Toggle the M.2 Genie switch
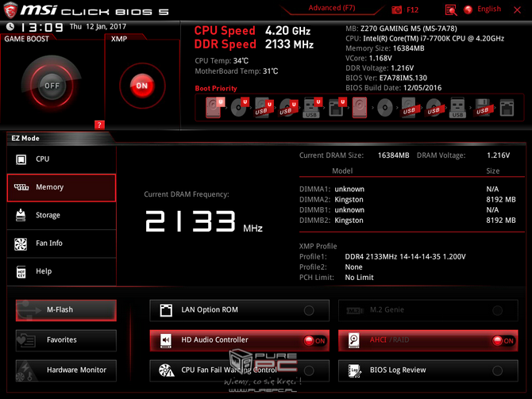 click(497, 310)
